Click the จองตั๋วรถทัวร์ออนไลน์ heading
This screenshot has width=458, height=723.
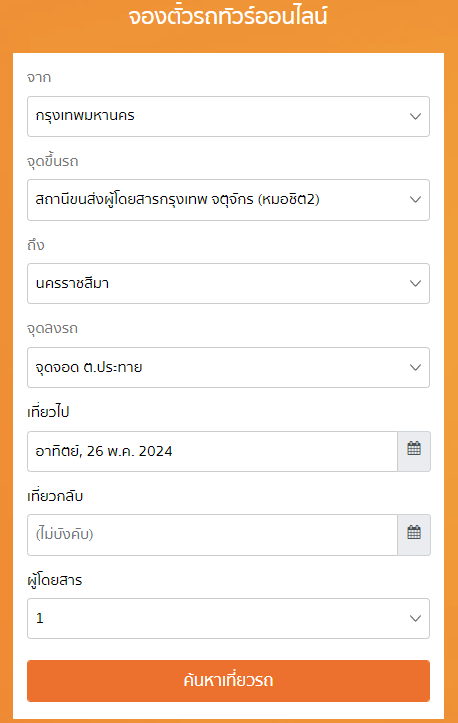[x=228, y=17]
